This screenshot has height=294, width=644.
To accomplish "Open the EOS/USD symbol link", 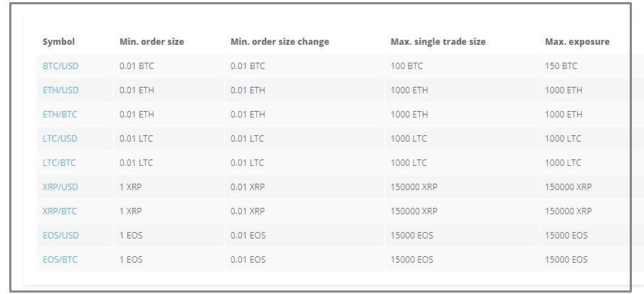I will point(60,236).
